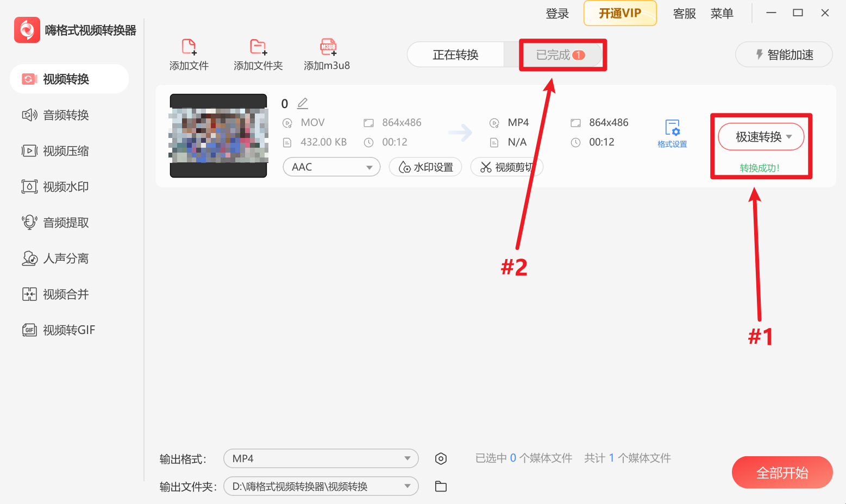846x504 pixels.
Task: Open the Menu (菜单) in title bar
Action: (x=722, y=14)
